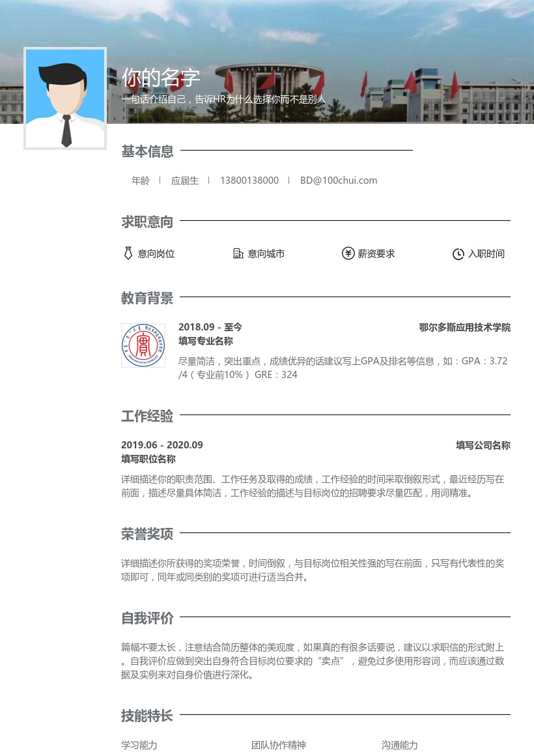
Task: Select the 基本信息 section title
Action: 147,151
